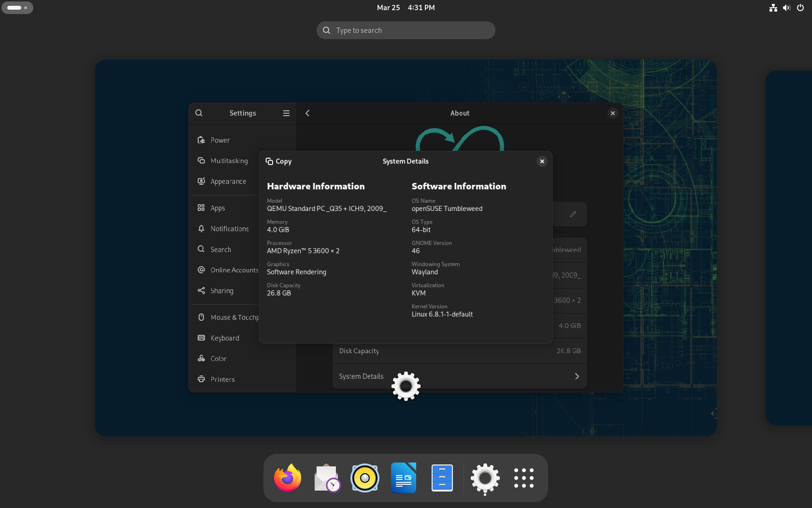Click Settings gear icon in dock

tap(485, 478)
